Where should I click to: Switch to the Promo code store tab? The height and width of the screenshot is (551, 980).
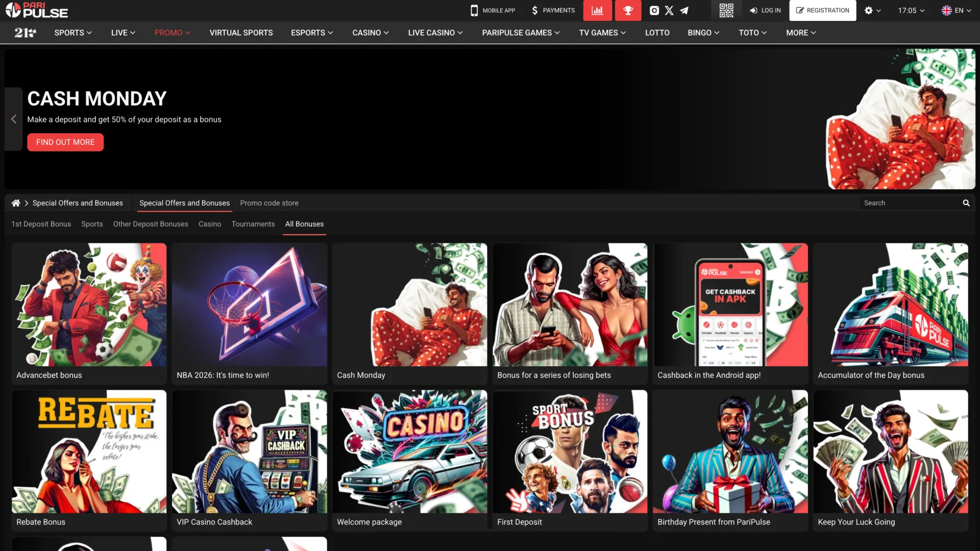point(269,203)
